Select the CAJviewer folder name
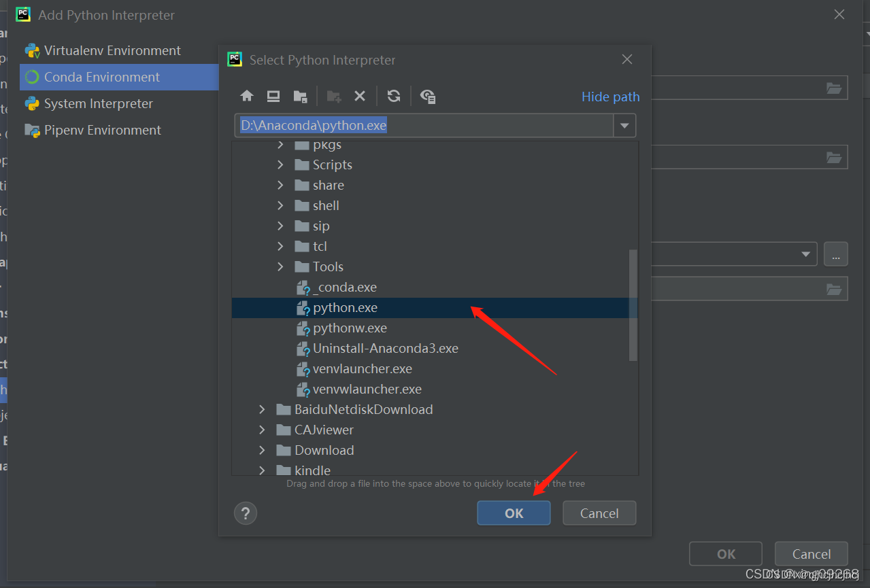This screenshot has height=588, width=870. [324, 430]
